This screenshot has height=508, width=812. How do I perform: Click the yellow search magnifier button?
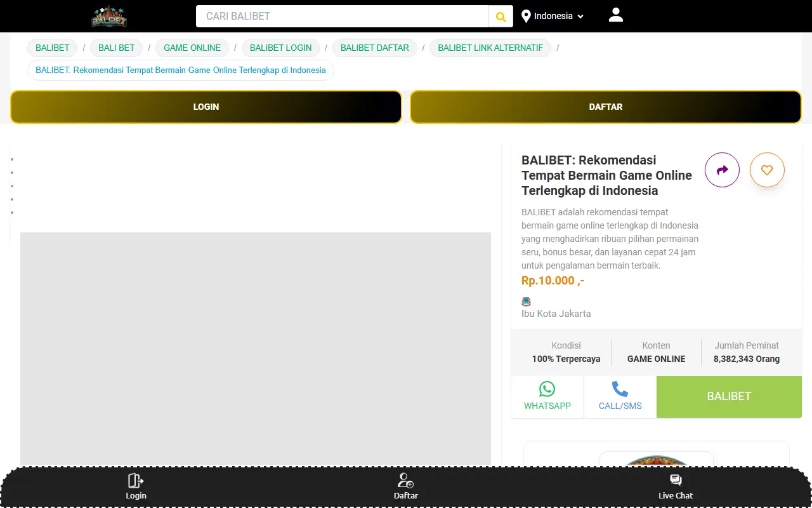click(x=501, y=17)
